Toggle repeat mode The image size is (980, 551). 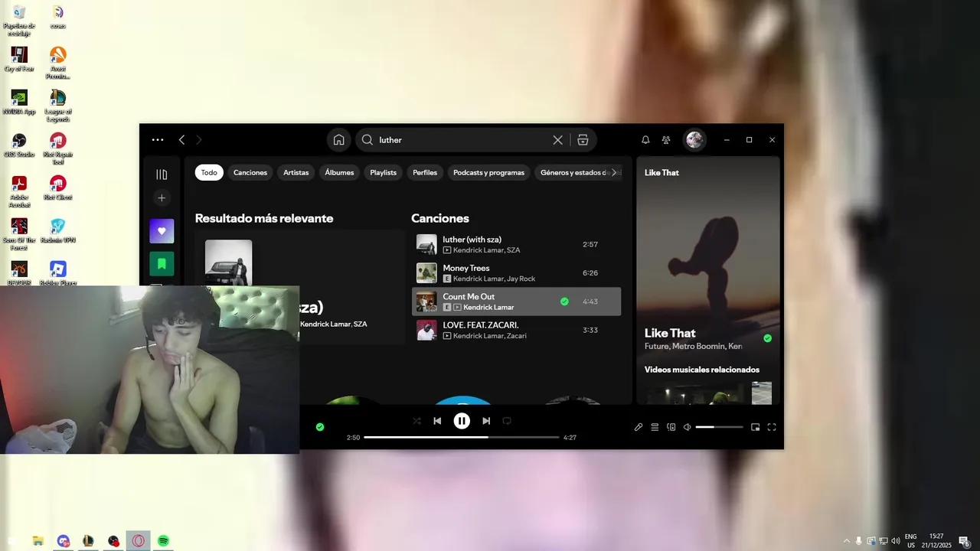[507, 421]
